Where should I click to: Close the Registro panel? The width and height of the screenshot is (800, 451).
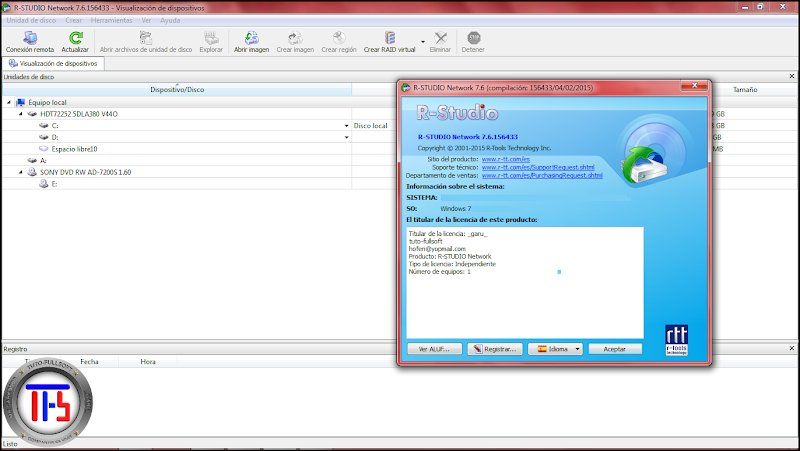(x=792, y=348)
